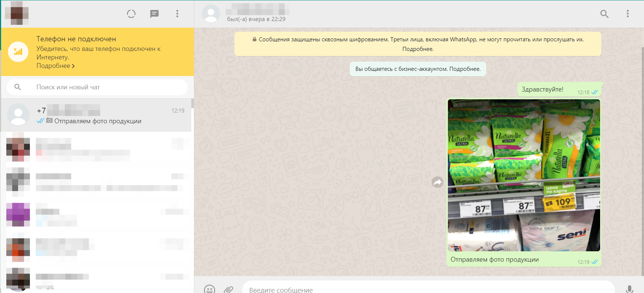The height and width of the screenshot is (293, 644).
Task: Open the Naturella product photo
Action: coord(524,175)
